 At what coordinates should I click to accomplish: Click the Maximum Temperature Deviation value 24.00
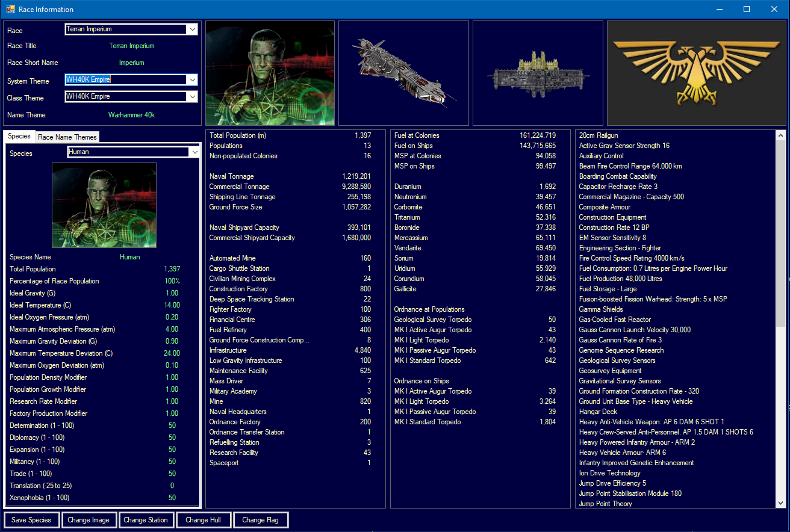point(172,353)
